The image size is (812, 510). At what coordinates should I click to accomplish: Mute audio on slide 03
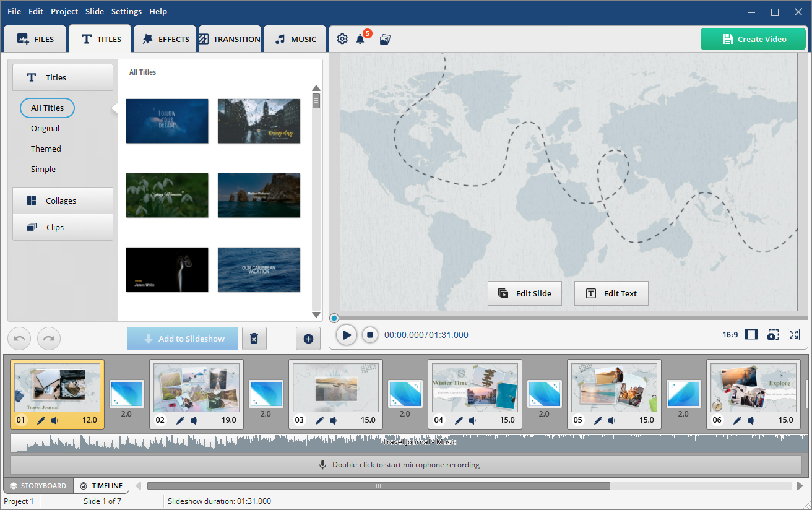pyautogui.click(x=334, y=420)
